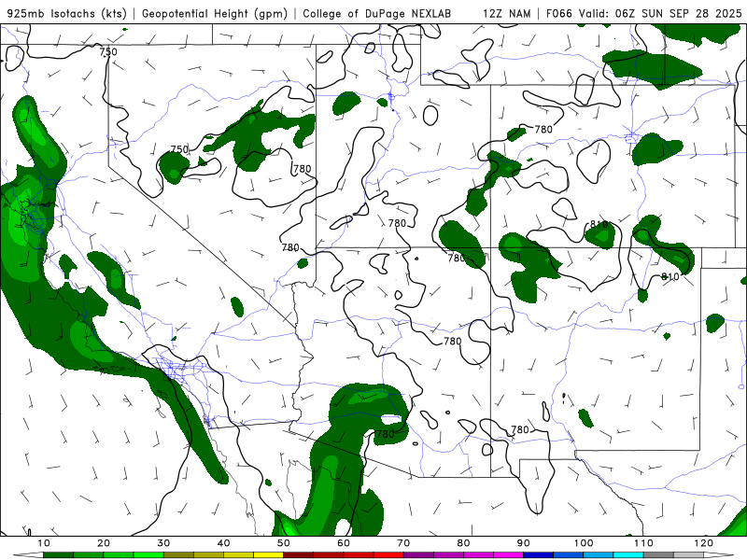The height and width of the screenshot is (560, 747).
Task: Click the legend number '20'
Action: click(x=104, y=543)
